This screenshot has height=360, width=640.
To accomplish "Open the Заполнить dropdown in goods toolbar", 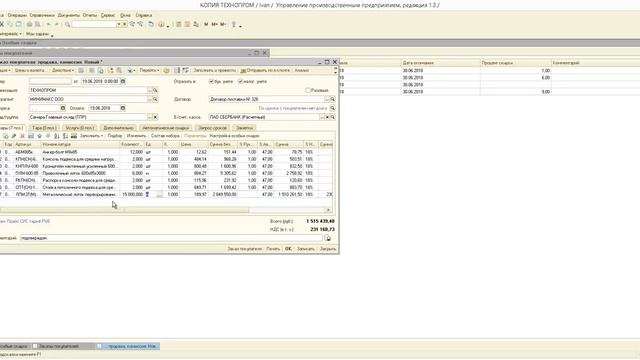I will click(x=91, y=136).
